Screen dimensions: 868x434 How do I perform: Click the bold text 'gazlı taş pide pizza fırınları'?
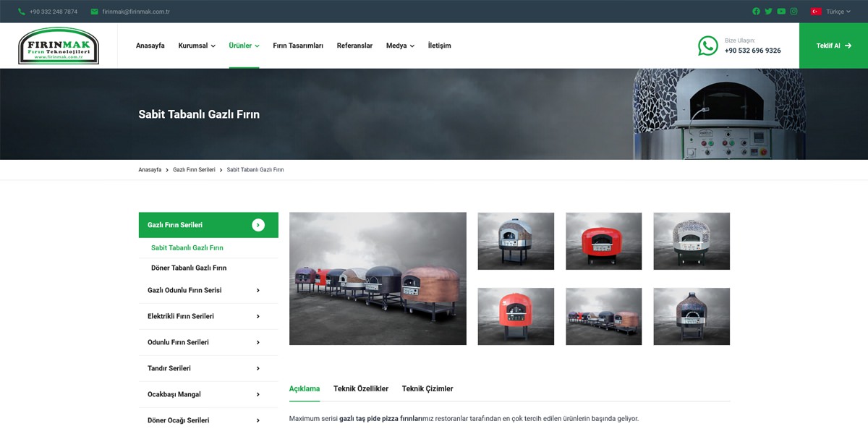(380, 419)
